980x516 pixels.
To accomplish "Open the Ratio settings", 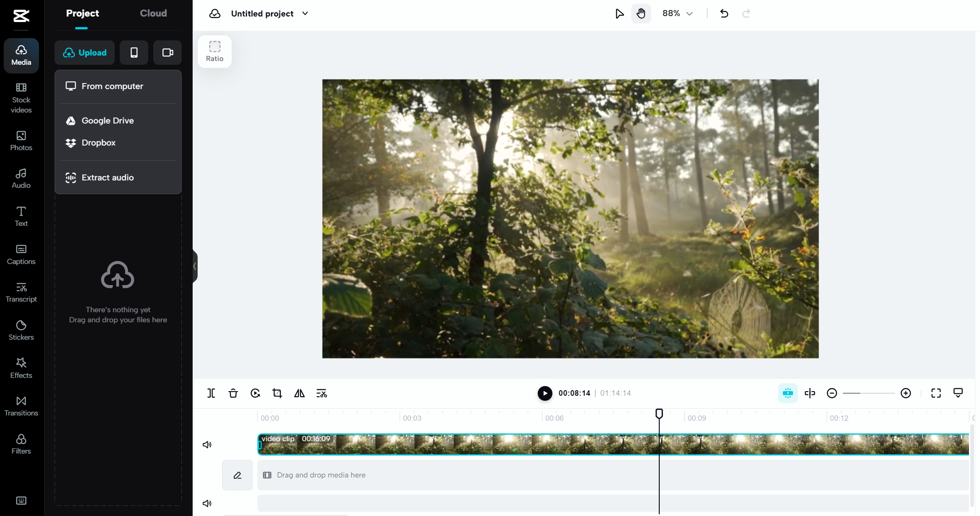I will [x=214, y=51].
